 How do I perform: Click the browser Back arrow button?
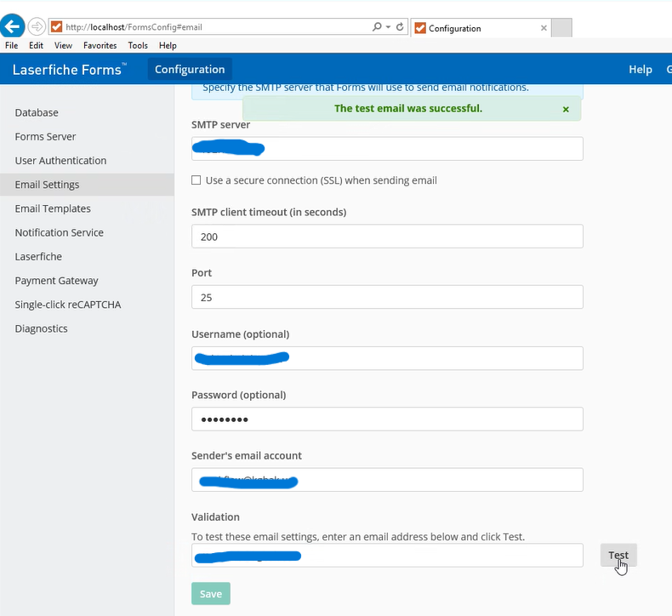(12, 26)
